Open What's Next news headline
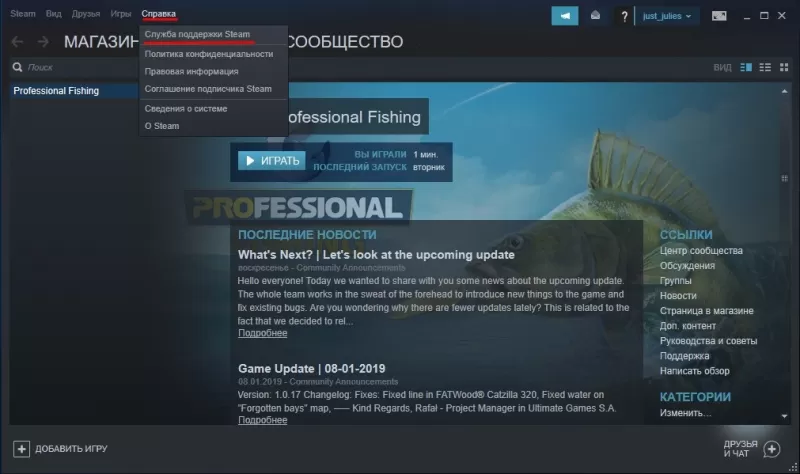 click(376, 255)
